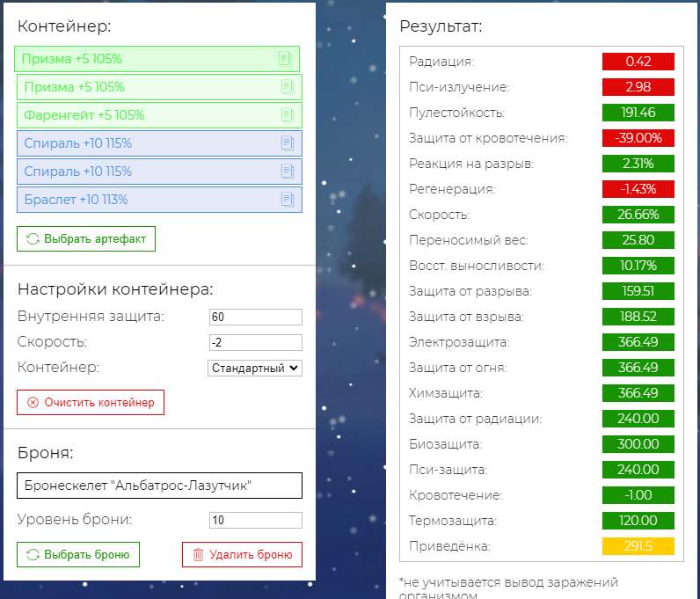Click document icon on the first Призма +5 row

click(x=285, y=59)
